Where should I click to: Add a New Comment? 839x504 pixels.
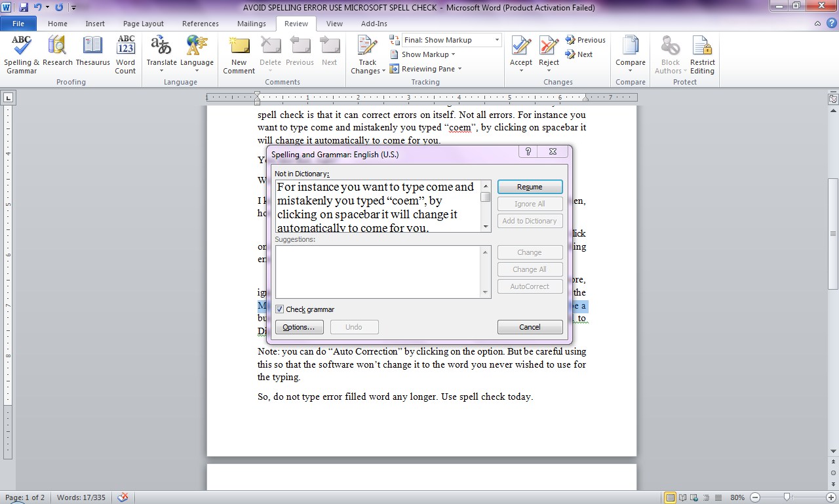239,55
